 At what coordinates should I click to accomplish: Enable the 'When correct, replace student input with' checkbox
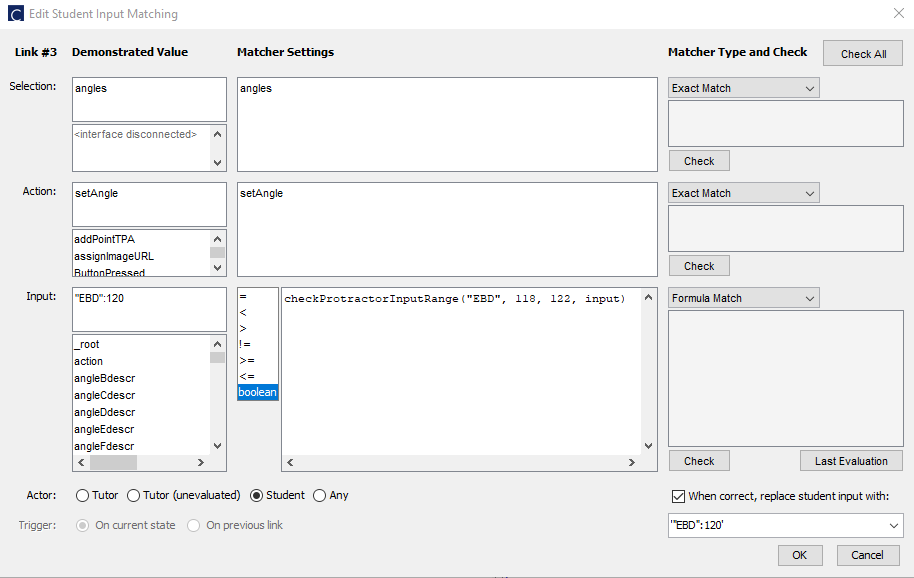click(678, 496)
